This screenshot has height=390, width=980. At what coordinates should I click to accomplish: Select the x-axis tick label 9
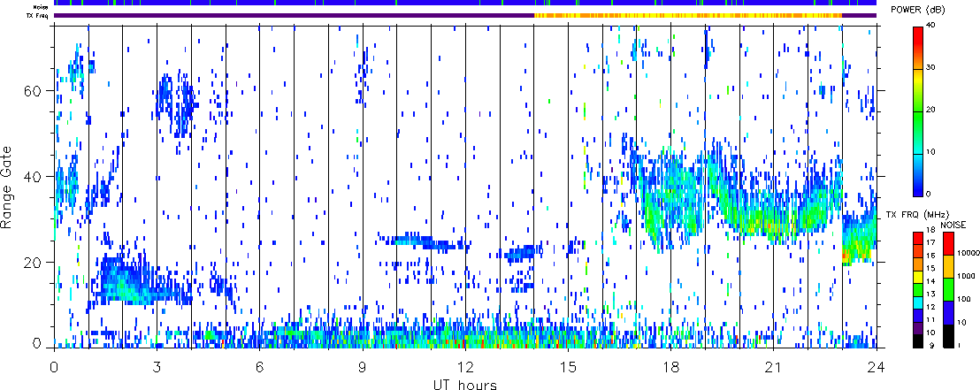click(x=363, y=365)
